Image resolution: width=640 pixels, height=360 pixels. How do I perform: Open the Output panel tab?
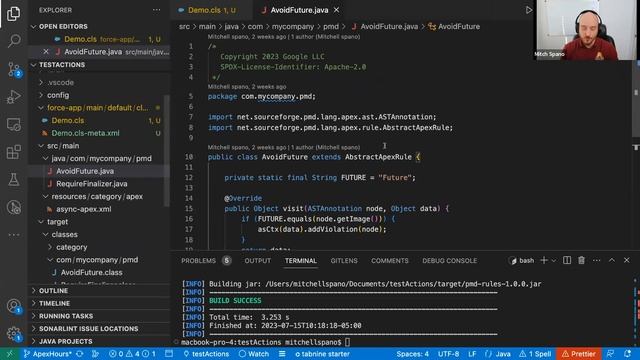tap(258, 260)
